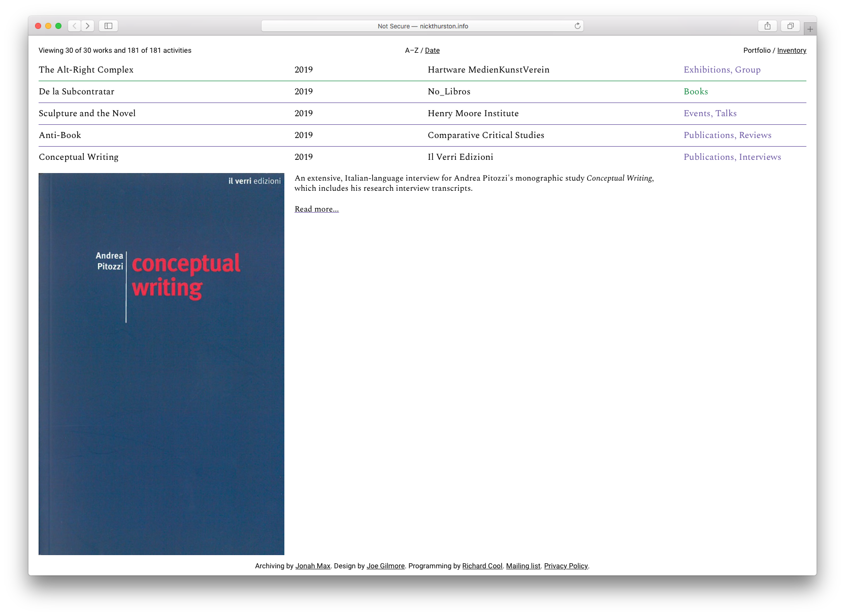The image size is (845, 616).
Task: Open the Share menu icon
Action: 767,26
